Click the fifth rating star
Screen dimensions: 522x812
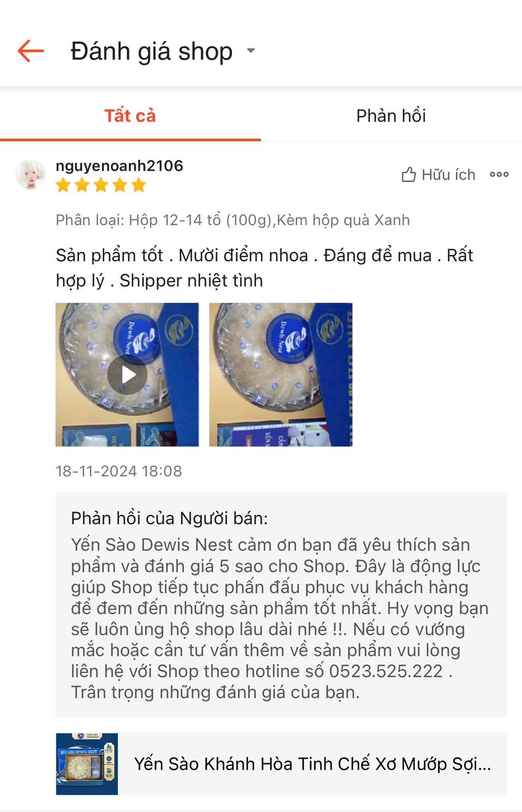[138, 185]
